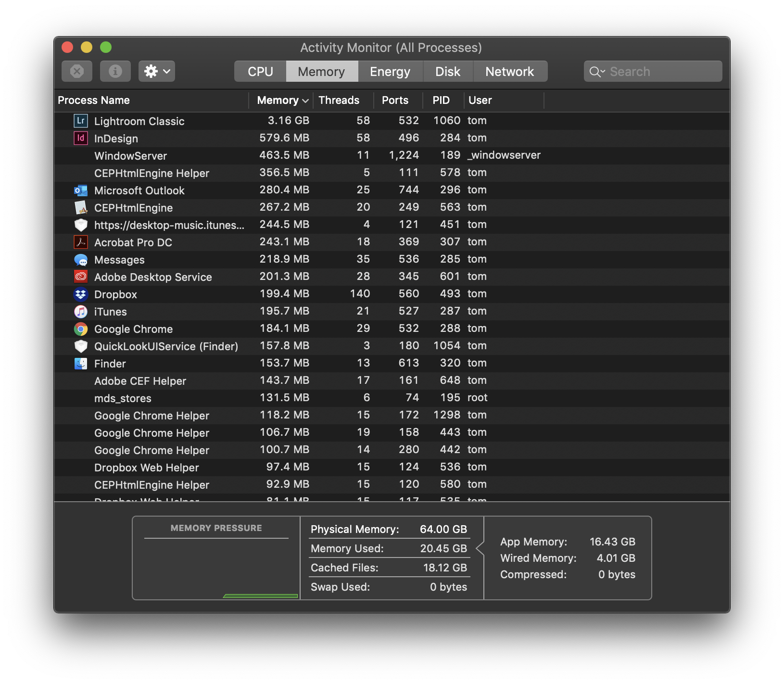Select CEPHtmlEngine Helper 356.5 MB row
This screenshot has height=684, width=784.
click(x=392, y=173)
